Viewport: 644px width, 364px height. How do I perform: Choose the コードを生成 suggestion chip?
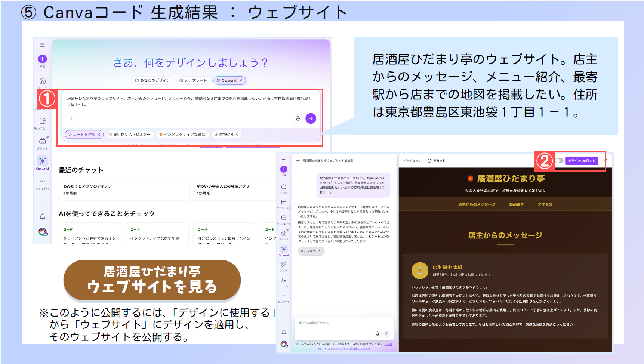pyautogui.click(x=84, y=135)
